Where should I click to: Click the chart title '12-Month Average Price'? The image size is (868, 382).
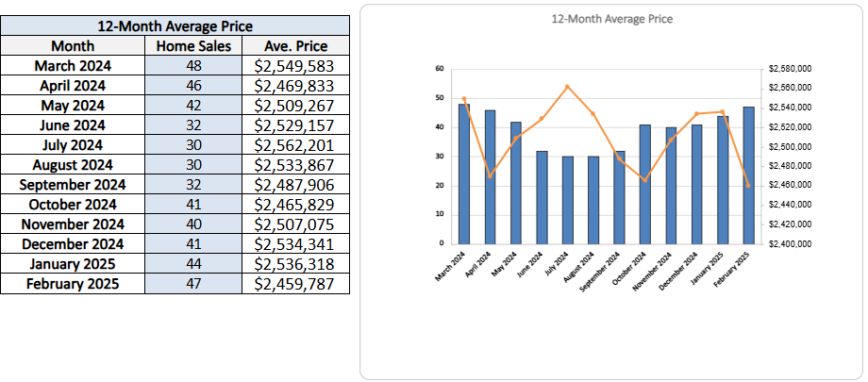(612, 19)
